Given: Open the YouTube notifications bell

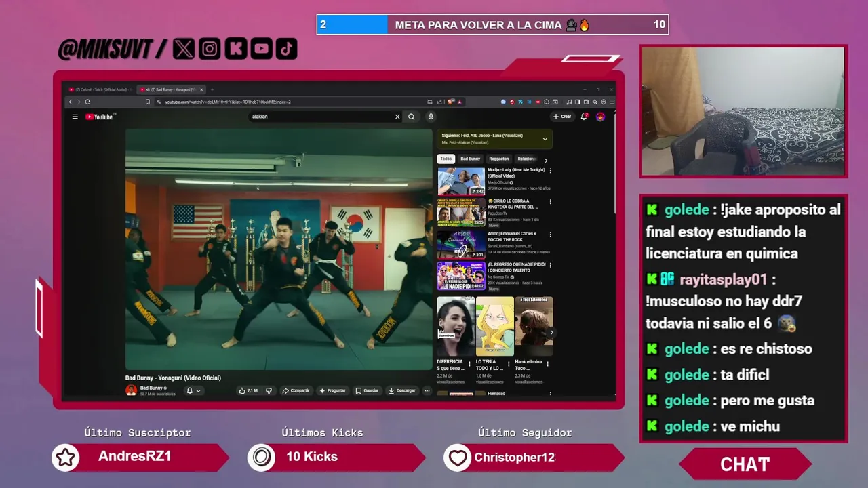Looking at the screenshot, I should coord(584,117).
